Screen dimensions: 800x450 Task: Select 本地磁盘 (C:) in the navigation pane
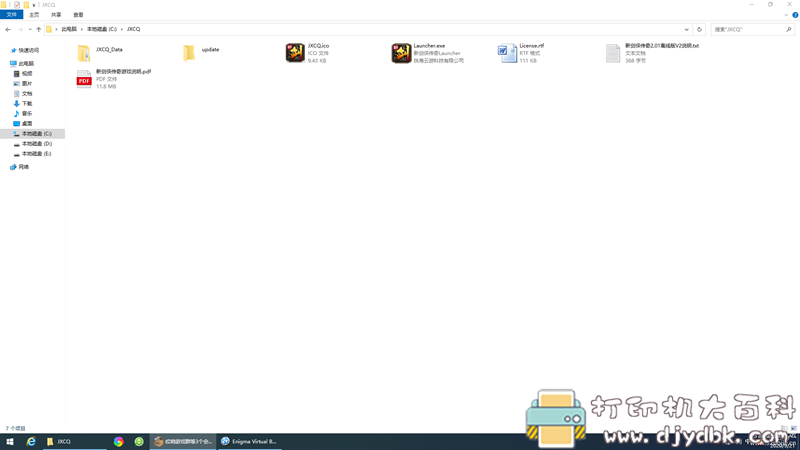(33, 134)
